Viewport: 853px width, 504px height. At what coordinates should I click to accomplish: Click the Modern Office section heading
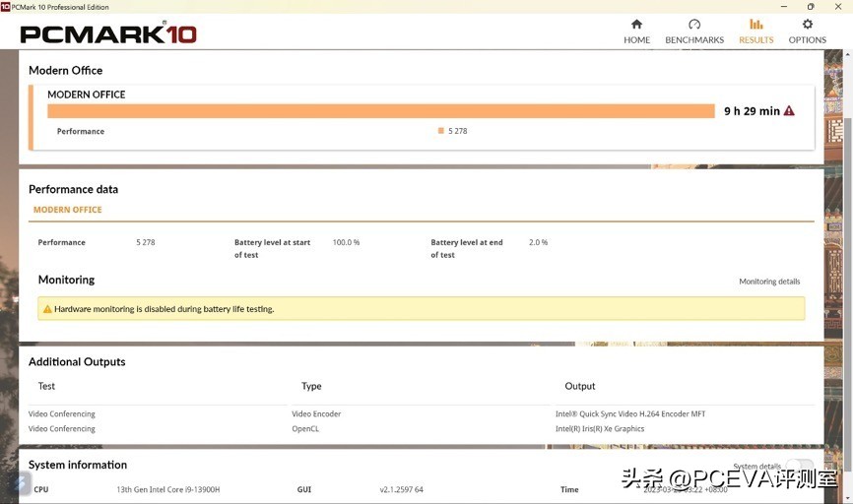(65, 70)
